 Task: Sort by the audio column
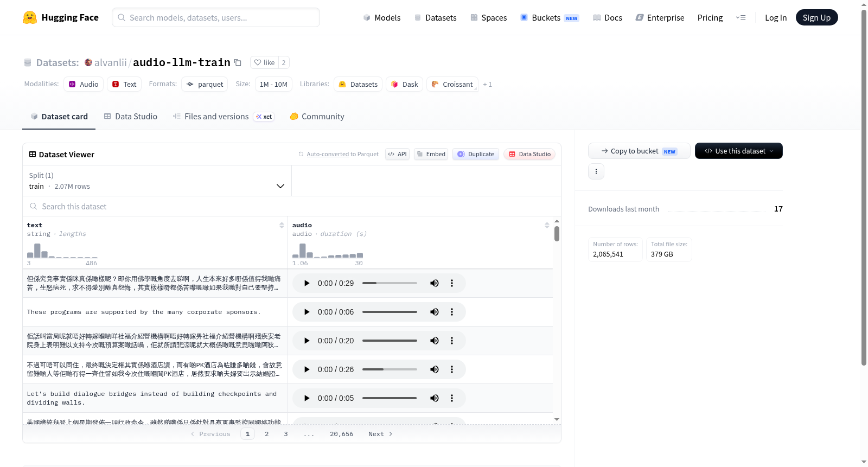(547, 225)
